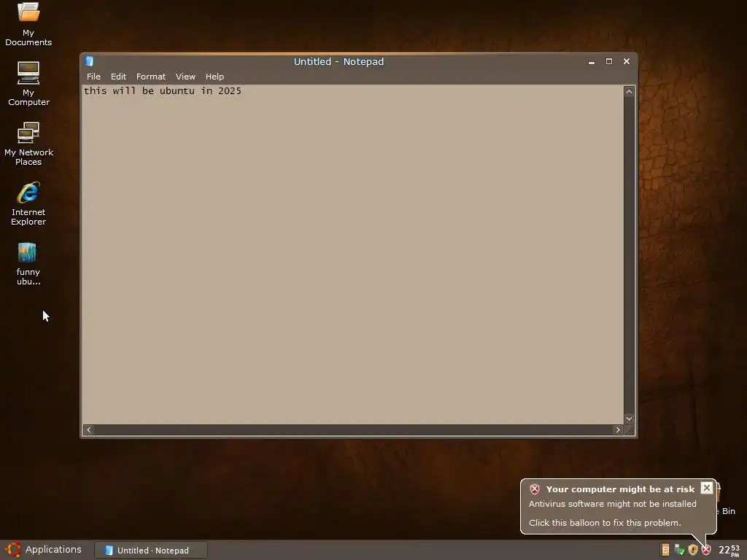This screenshot has height=560, width=747.
Task: Click the Notepad icon in the title bar
Action: coord(89,61)
